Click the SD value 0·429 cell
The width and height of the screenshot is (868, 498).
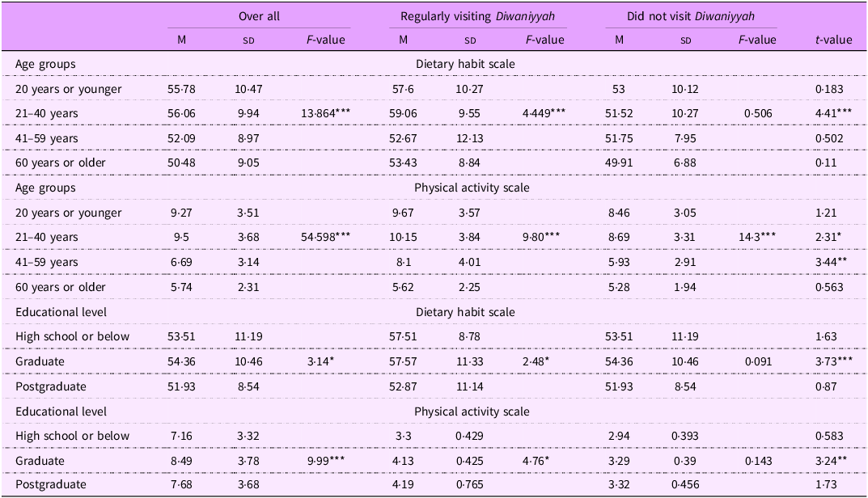[469, 436]
